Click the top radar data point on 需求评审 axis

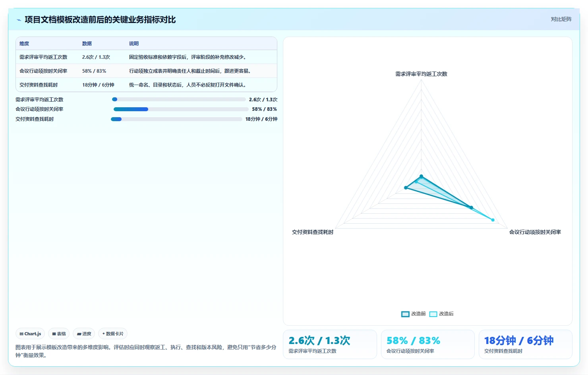tap(422, 176)
